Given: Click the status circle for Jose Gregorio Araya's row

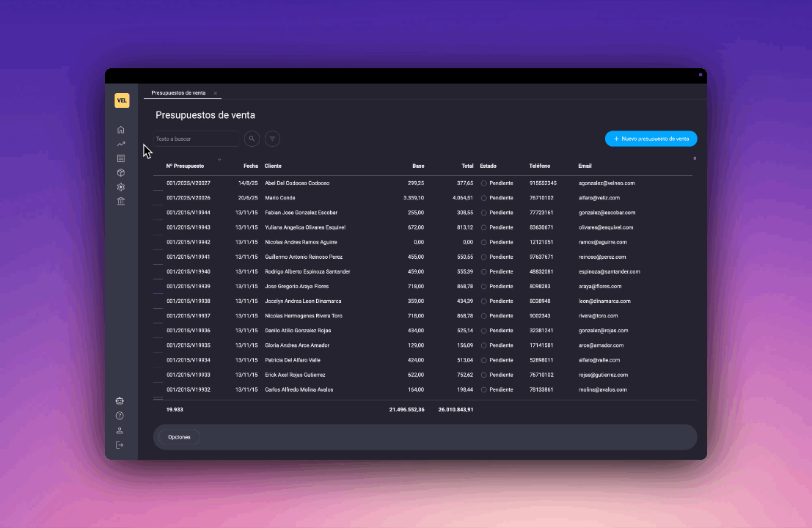Looking at the screenshot, I should 483,287.
